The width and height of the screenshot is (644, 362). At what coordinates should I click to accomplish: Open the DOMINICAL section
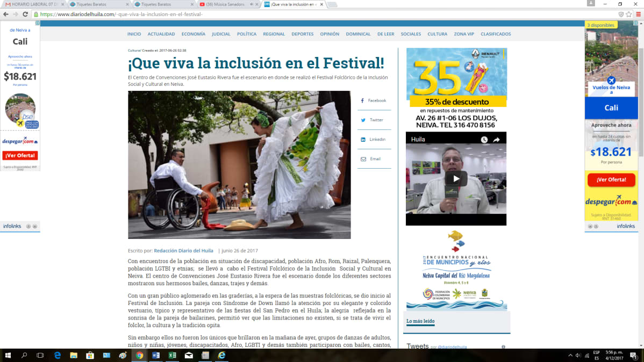(357, 34)
